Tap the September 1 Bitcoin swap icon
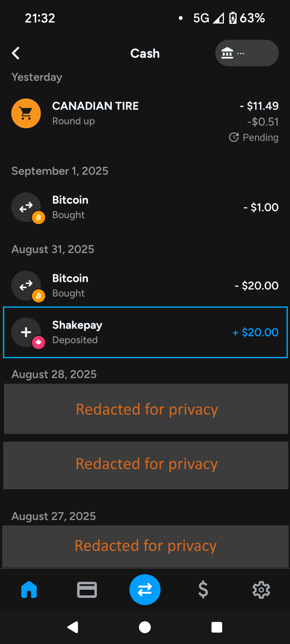 click(26, 207)
